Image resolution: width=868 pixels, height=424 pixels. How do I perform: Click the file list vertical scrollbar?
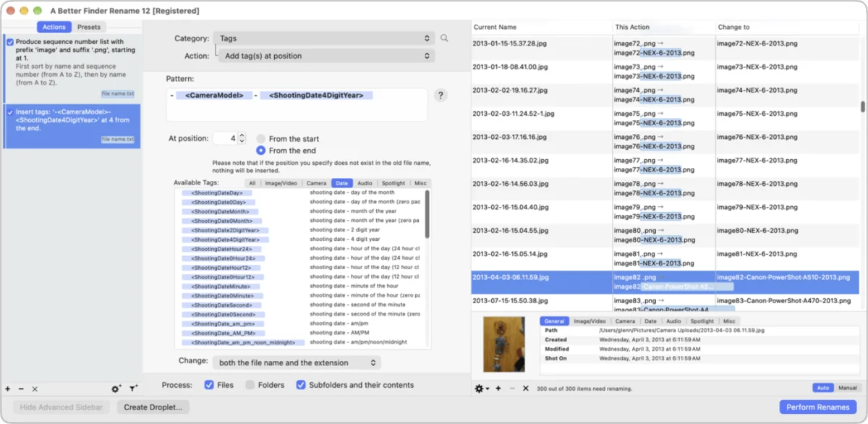[862, 106]
